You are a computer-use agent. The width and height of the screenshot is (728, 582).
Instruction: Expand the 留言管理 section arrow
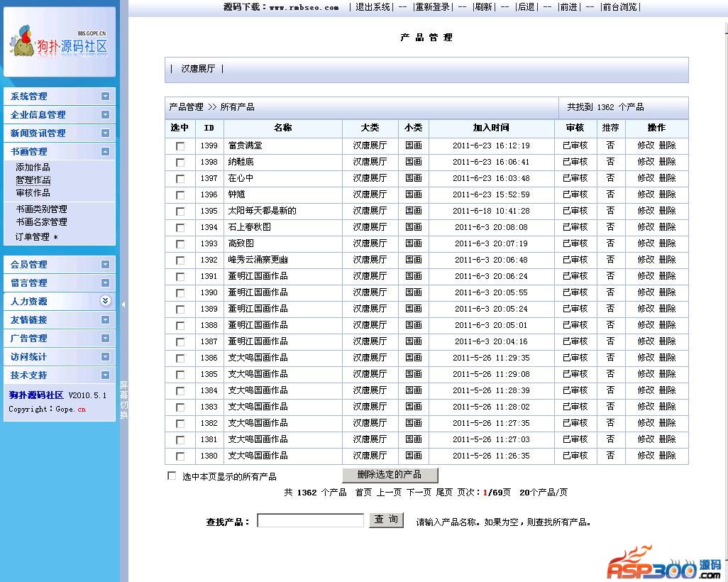[x=106, y=283]
